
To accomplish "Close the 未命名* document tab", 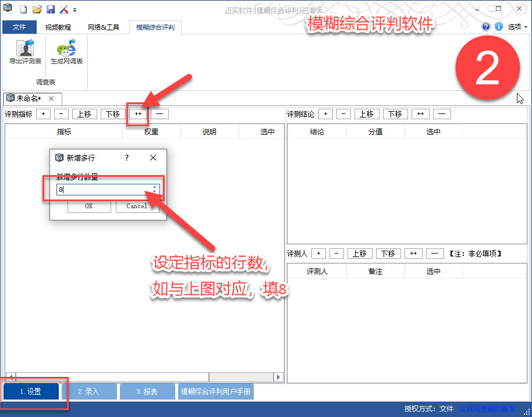I will click(x=51, y=99).
